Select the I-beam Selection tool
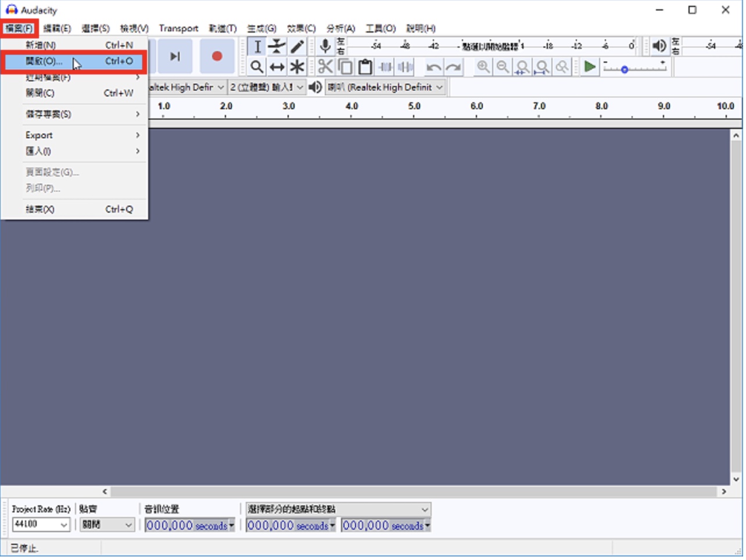The width and height of the screenshot is (746, 560). (257, 46)
